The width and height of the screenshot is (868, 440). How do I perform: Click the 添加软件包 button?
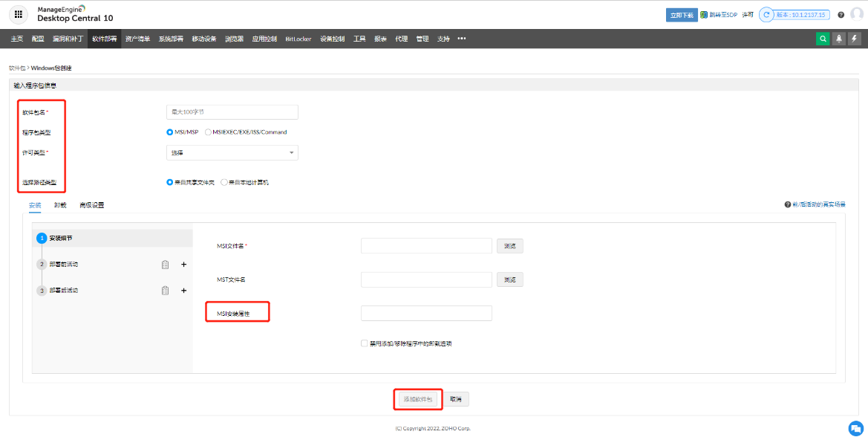[418, 399]
